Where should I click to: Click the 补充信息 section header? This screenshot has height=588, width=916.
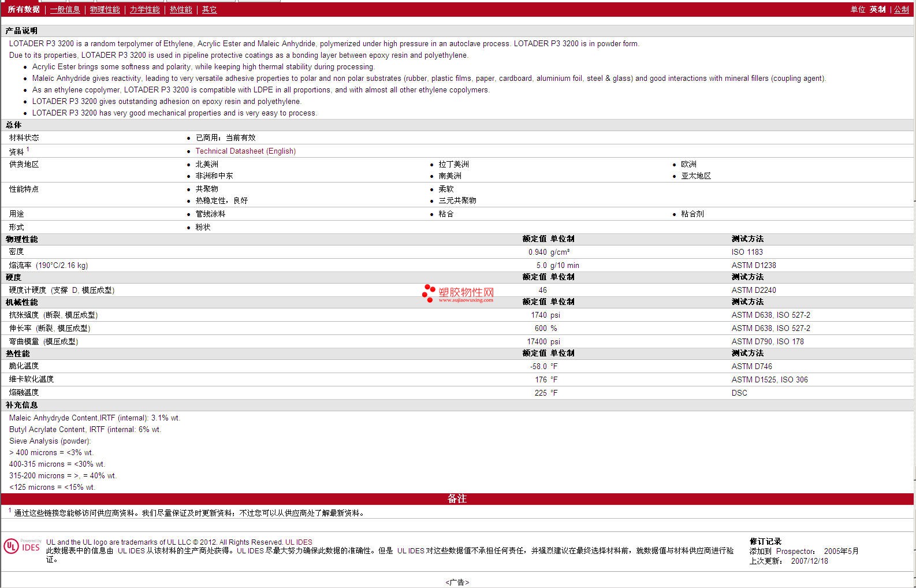[21, 405]
